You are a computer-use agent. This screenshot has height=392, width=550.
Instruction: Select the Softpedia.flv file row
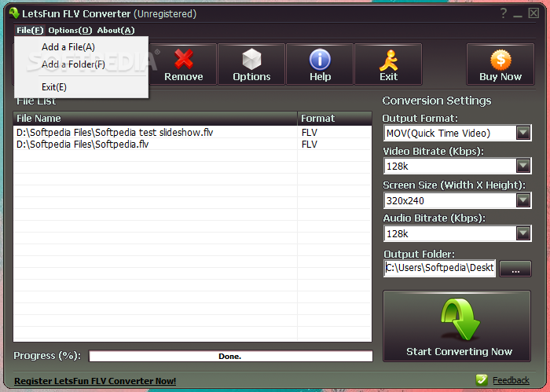[x=192, y=144]
